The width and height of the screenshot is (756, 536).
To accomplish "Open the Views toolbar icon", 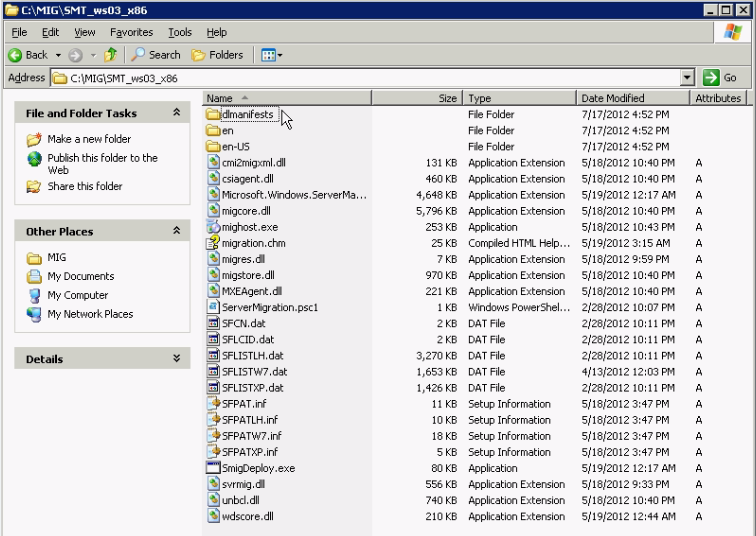I will point(271,55).
